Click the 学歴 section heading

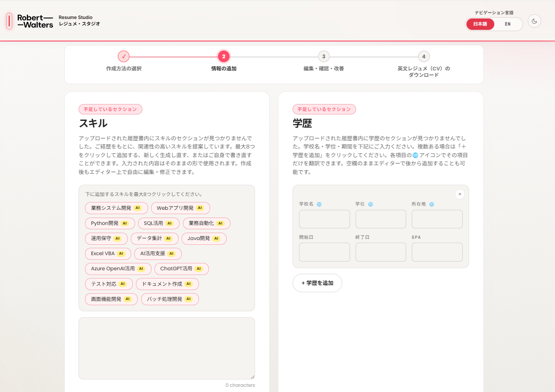pyautogui.click(x=302, y=123)
